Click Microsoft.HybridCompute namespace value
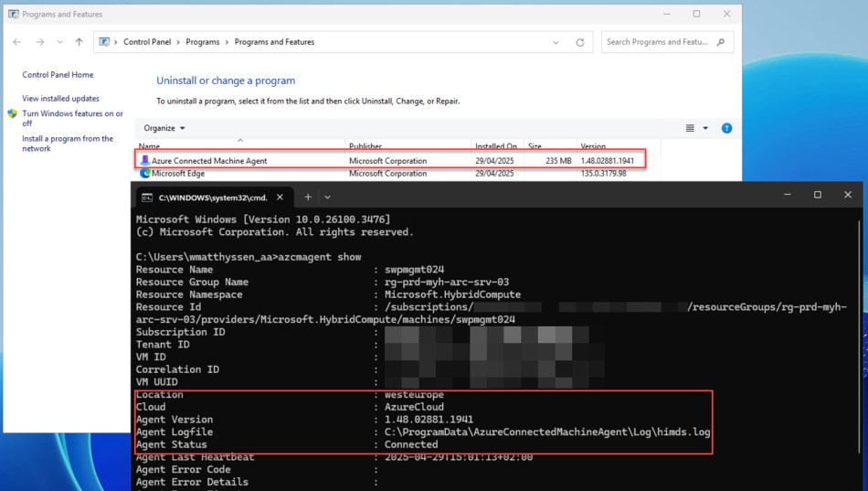Viewport: 868px width, 491px height. coord(452,294)
